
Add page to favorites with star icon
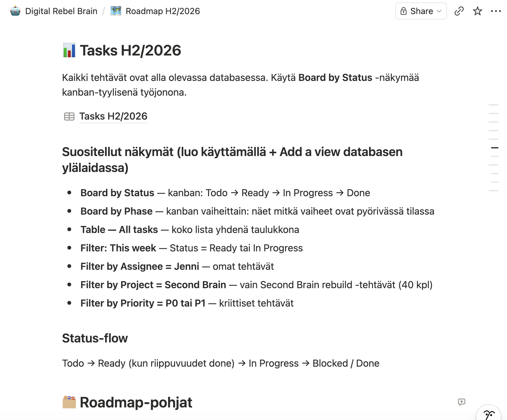(477, 11)
